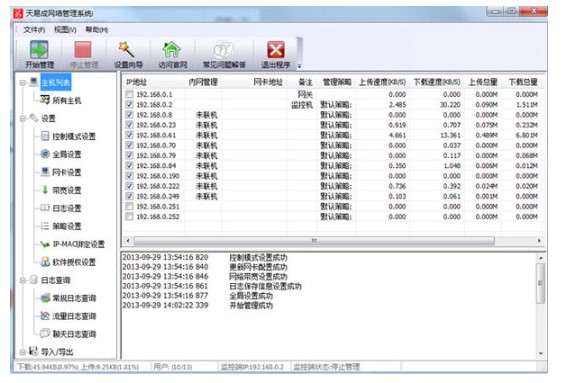
Task: Select the 主机列表 computer icon in tree
Action: [x=34, y=82]
